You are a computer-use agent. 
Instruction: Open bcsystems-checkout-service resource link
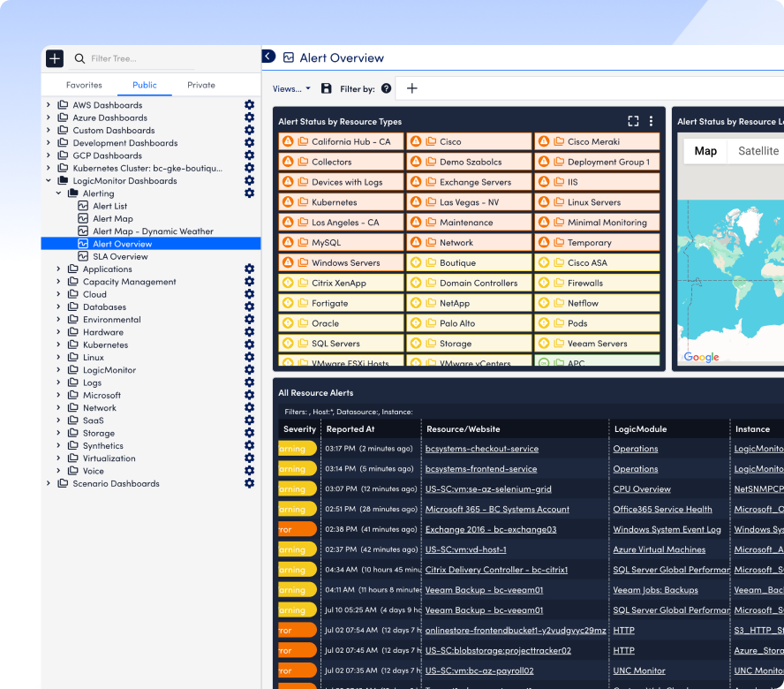click(x=482, y=449)
